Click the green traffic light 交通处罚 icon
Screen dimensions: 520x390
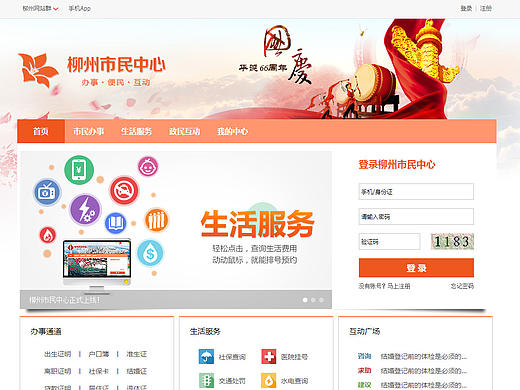click(x=206, y=380)
